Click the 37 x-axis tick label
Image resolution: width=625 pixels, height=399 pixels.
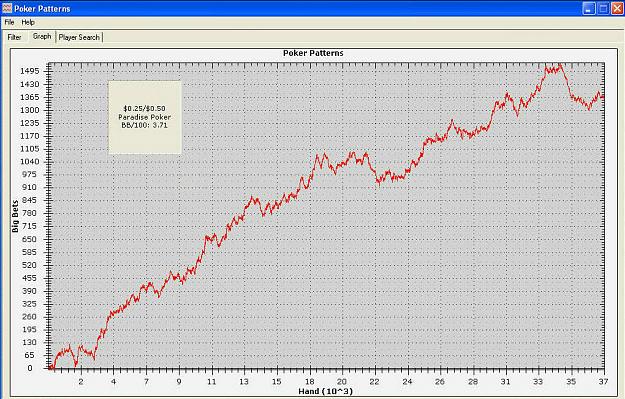(x=603, y=381)
